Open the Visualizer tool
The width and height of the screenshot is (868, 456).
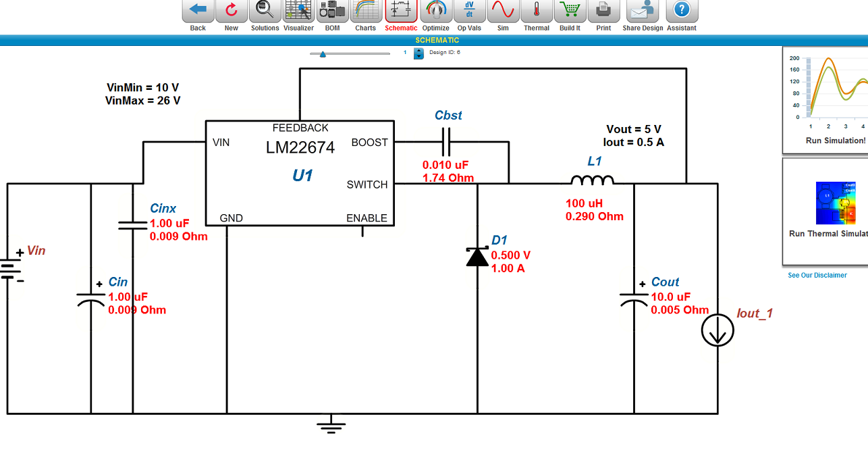[298, 11]
